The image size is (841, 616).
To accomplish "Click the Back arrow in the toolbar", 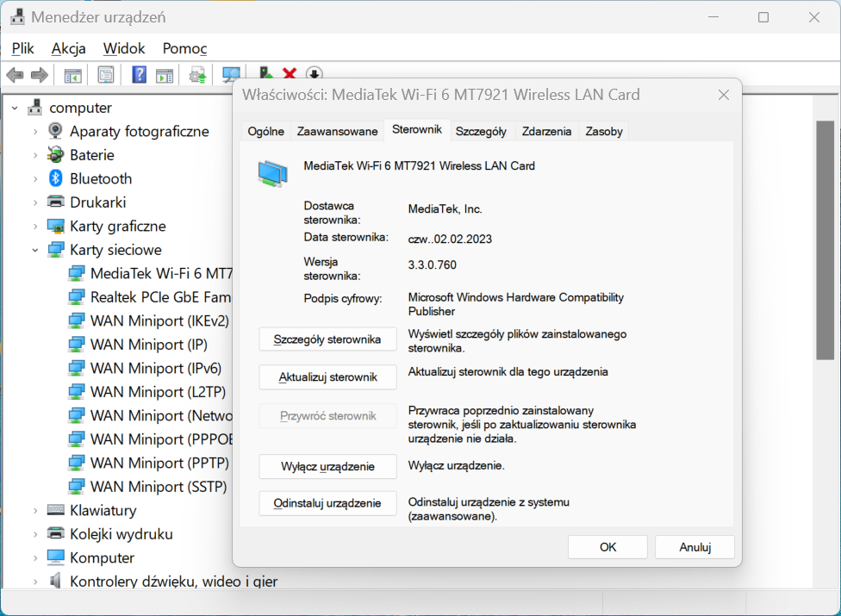I will pos(15,74).
